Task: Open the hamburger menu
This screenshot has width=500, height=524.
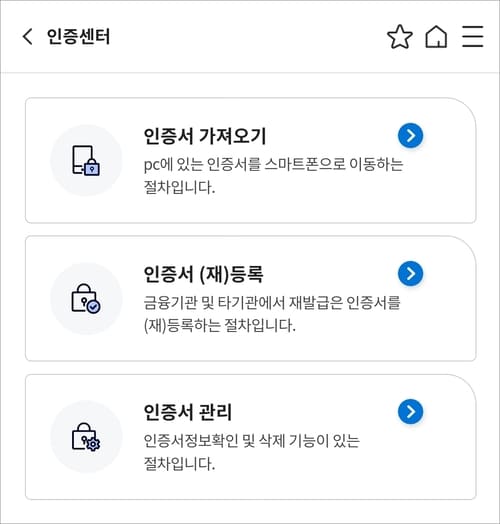Action: point(473,36)
